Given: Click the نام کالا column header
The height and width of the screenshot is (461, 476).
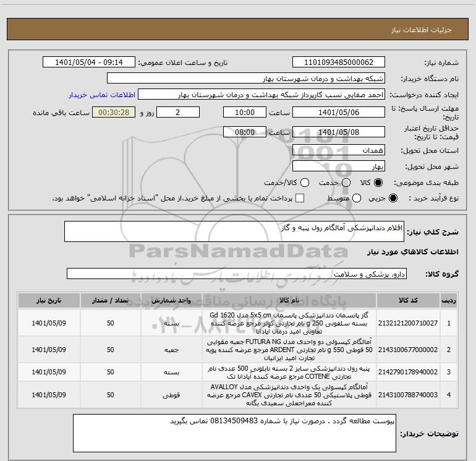Looking at the screenshot, I should point(289,300).
